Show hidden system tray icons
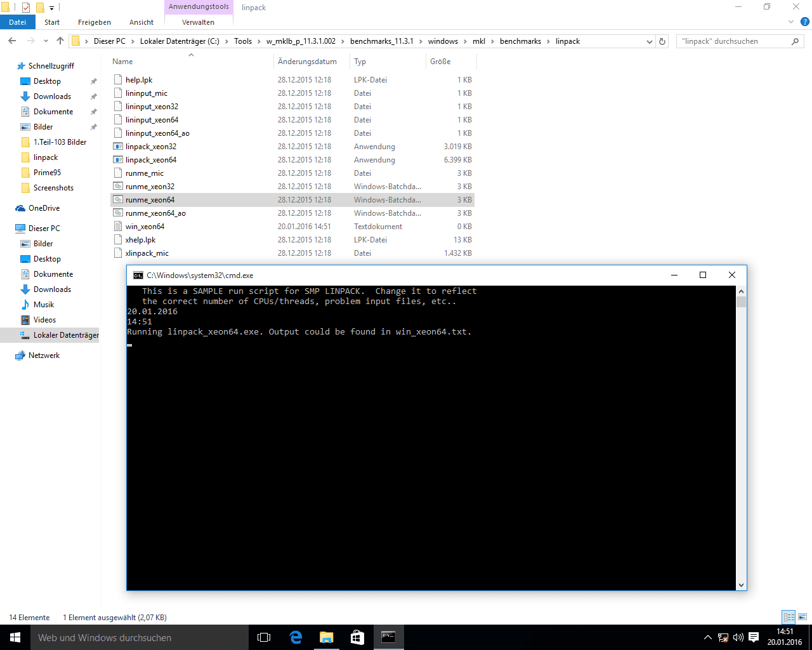The image size is (812, 650). (708, 637)
